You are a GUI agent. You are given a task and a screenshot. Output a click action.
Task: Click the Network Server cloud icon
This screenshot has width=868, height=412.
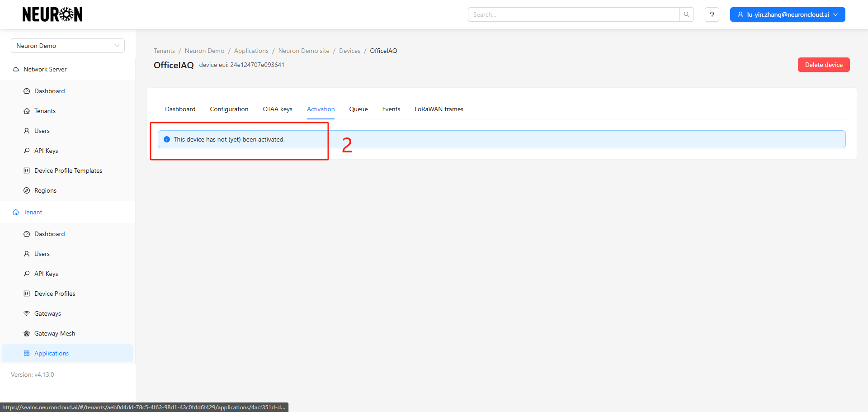[x=16, y=69]
